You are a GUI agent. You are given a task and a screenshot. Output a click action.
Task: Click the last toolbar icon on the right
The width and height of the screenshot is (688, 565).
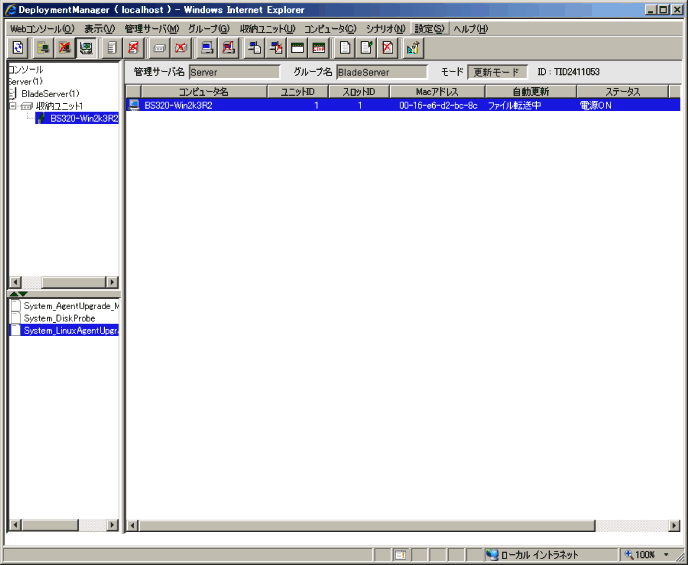413,48
